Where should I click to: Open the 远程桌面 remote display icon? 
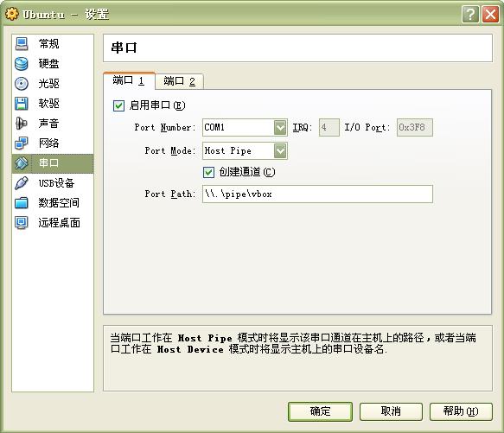coord(22,222)
